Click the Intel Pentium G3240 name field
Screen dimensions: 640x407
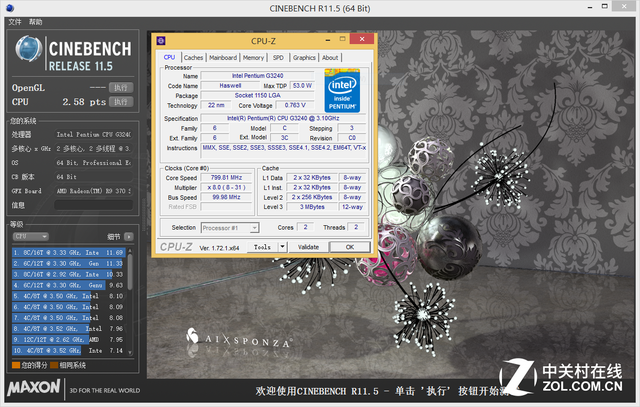(x=258, y=76)
